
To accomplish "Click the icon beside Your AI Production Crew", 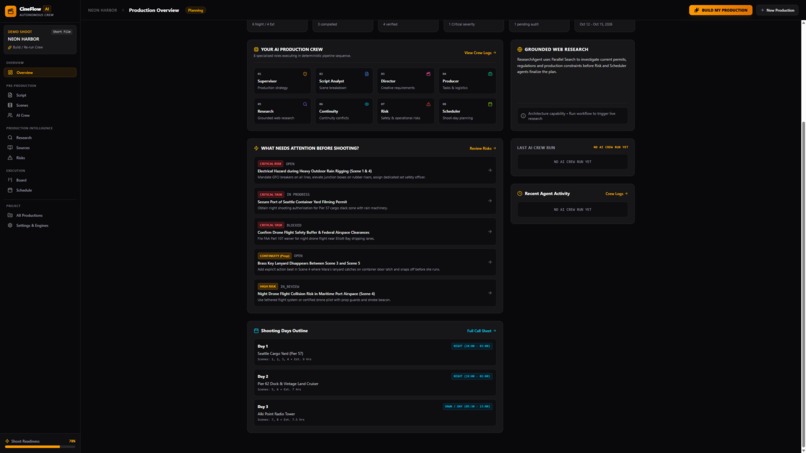I will [x=256, y=49].
